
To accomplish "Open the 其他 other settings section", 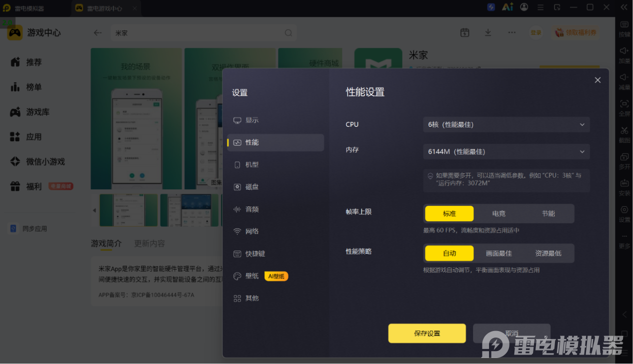I will coord(275,298).
